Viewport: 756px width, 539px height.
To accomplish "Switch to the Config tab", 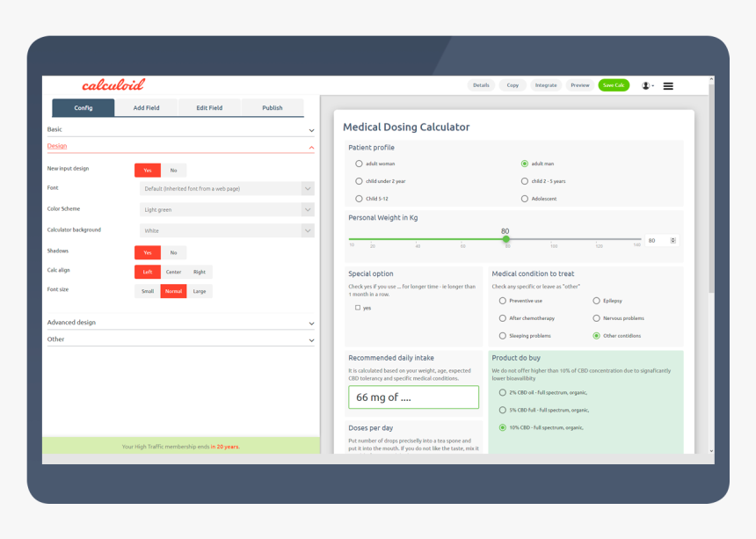I will 84,108.
